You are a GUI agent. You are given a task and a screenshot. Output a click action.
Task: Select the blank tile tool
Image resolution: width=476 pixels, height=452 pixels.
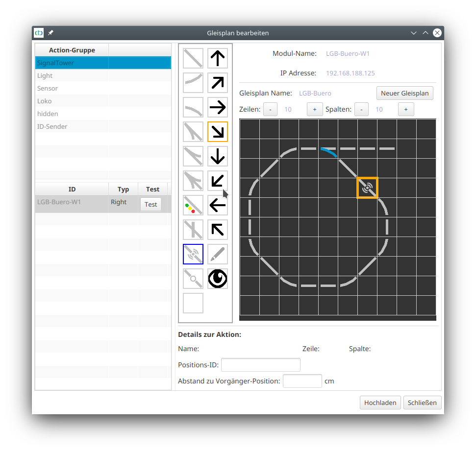tap(193, 303)
